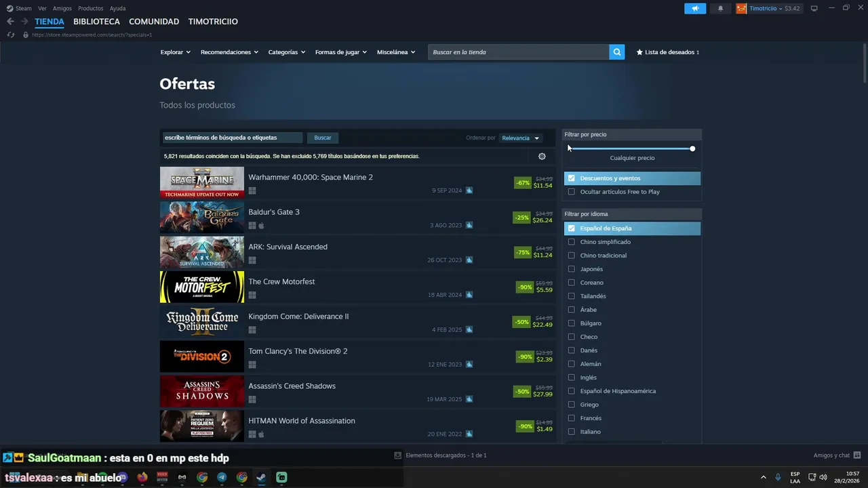
Task: Open the TIMOTRICIIO profile tab
Action: 213,22
